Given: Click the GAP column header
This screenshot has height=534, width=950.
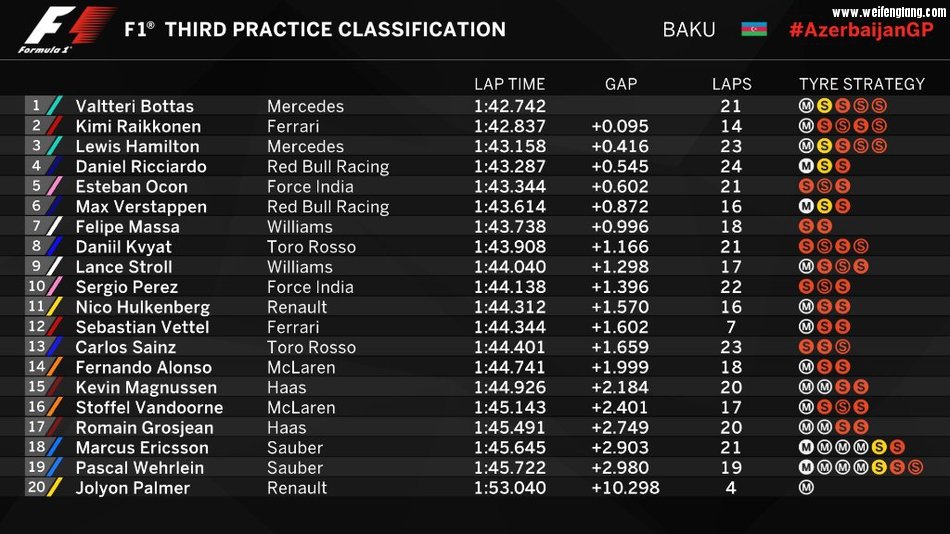Looking at the screenshot, I should (x=620, y=84).
